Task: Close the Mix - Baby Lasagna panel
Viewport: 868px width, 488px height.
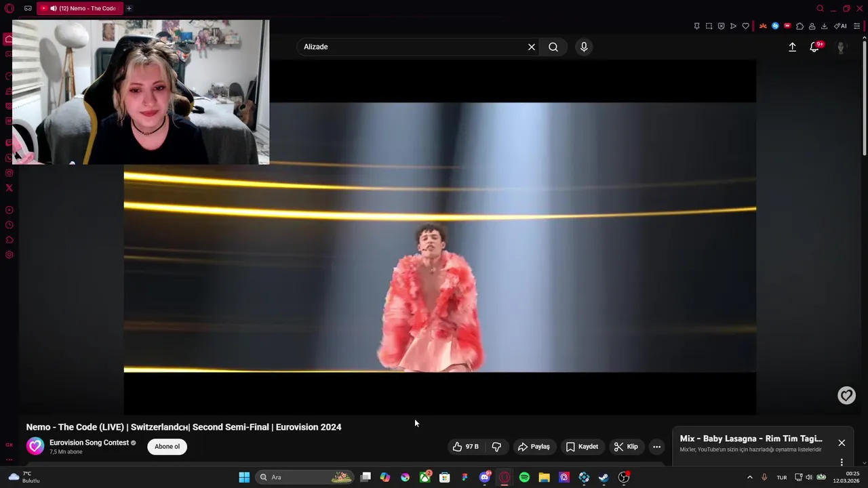Action: [x=842, y=443]
